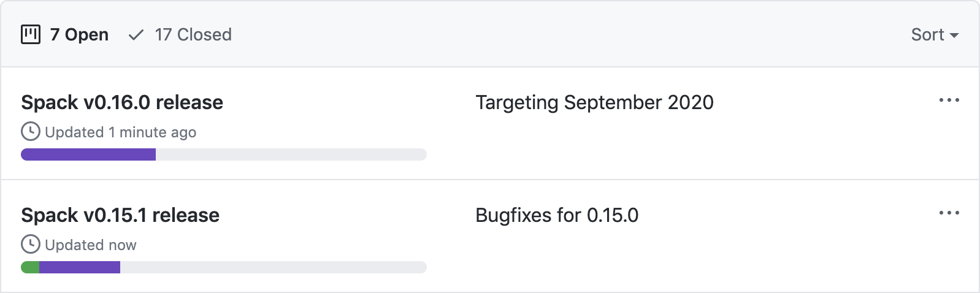Click the Updated now timestamp
Viewport: 980px width, 293px height.
[91, 245]
